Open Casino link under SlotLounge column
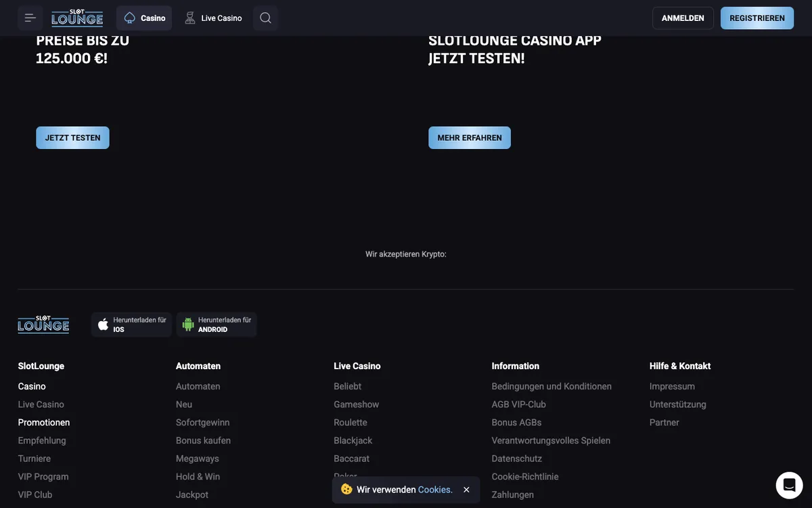The width and height of the screenshot is (812, 508). pyautogui.click(x=32, y=386)
